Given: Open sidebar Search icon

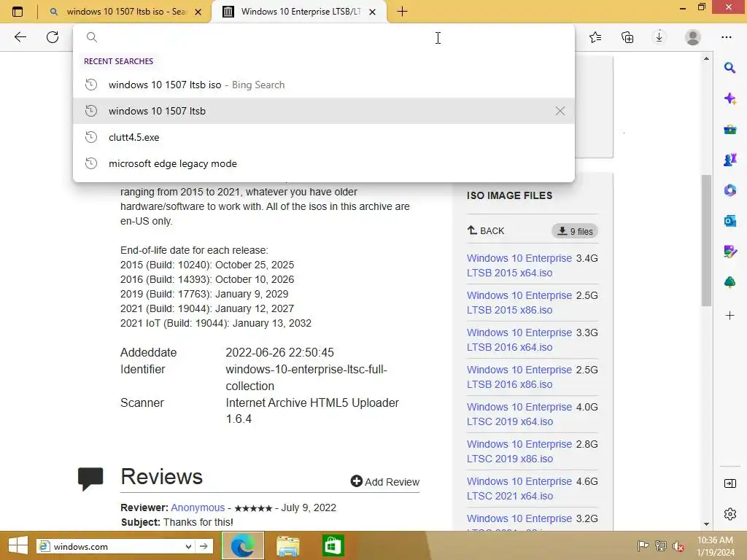Looking at the screenshot, I should click(729, 68).
